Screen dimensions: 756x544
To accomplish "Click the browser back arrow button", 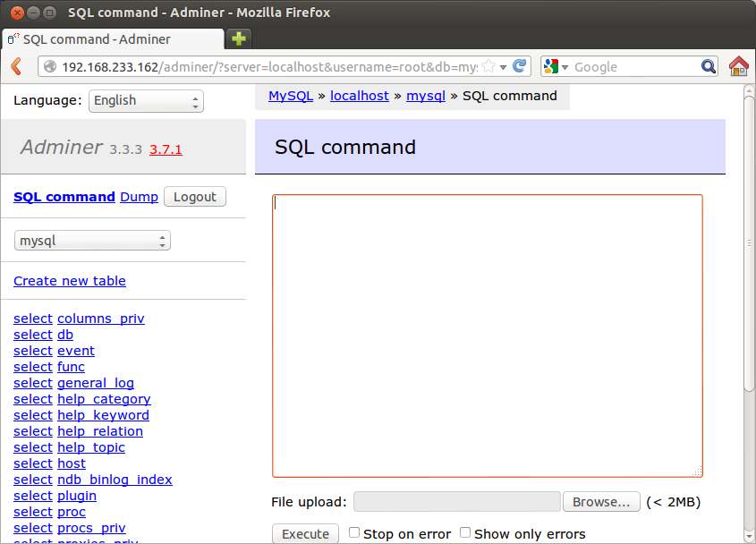I will pos(16,66).
